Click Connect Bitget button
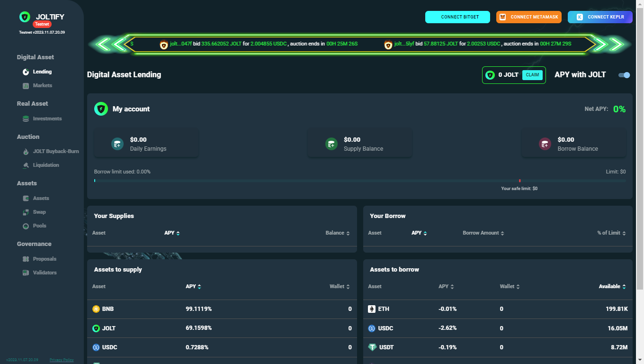 point(457,17)
